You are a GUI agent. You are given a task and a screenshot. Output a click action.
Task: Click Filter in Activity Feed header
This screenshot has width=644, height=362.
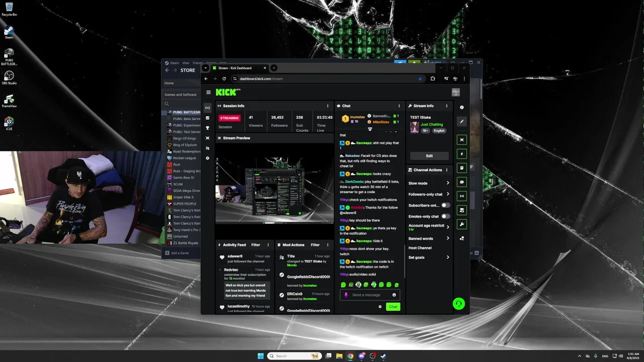(x=256, y=245)
